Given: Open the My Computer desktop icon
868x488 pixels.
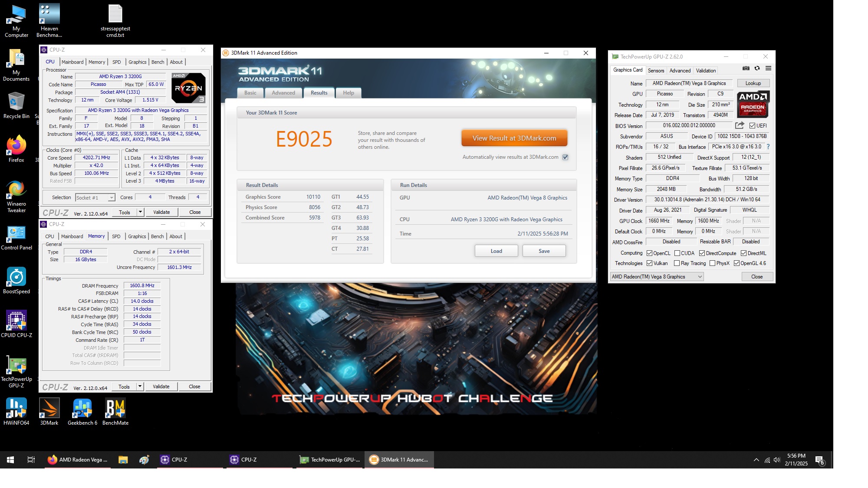Looking at the screenshot, I should [x=16, y=21].
